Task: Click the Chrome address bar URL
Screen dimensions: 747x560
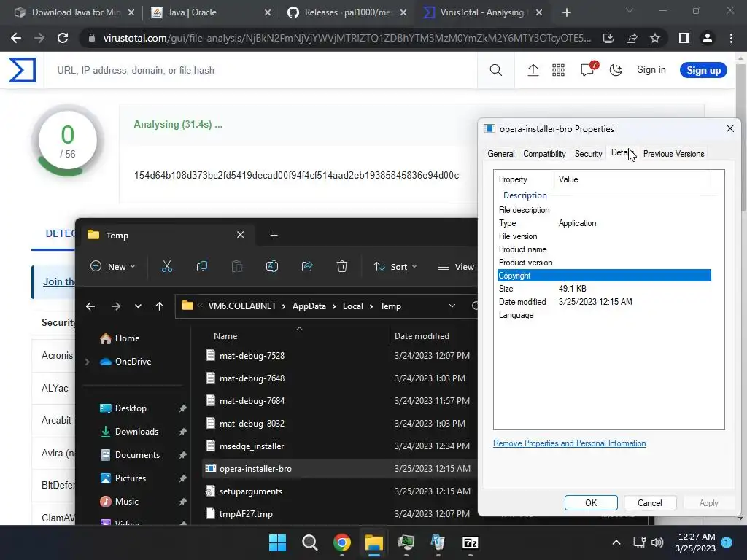Action: click(x=347, y=38)
